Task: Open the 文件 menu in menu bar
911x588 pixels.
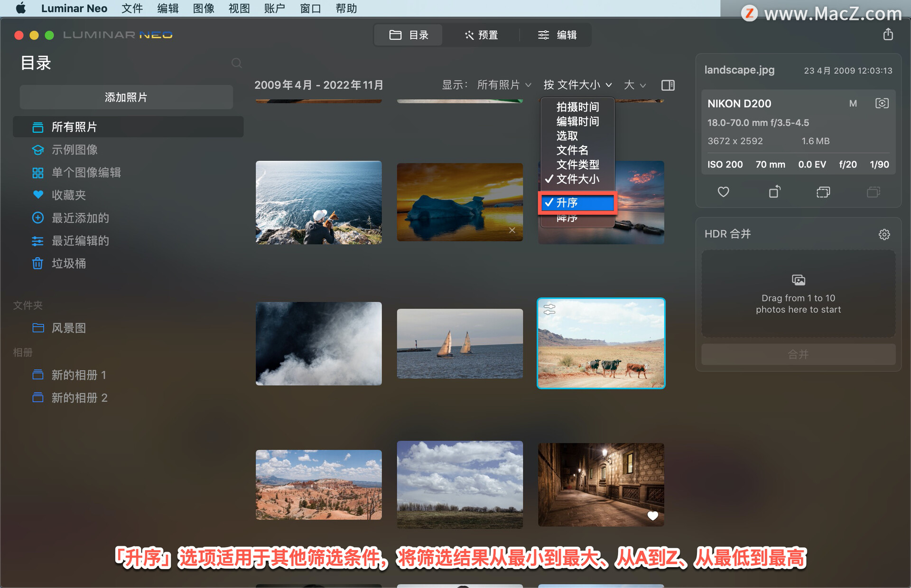Action: (132, 9)
